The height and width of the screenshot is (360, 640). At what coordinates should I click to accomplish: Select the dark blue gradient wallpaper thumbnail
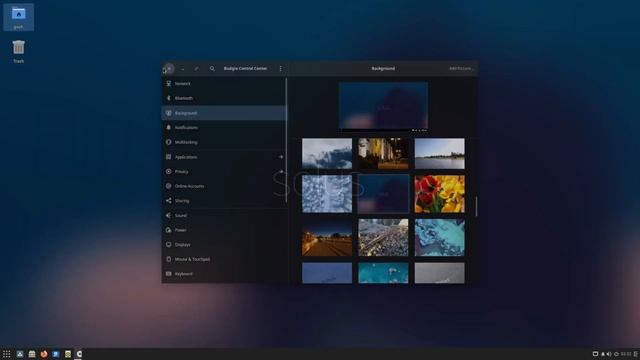pos(383,194)
